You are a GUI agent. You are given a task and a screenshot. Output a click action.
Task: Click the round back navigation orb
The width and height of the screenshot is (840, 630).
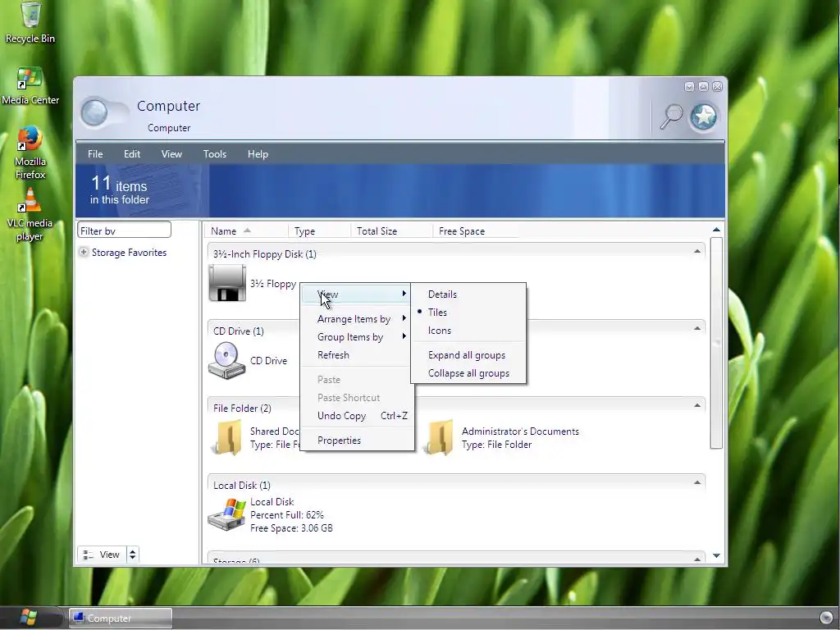94,113
